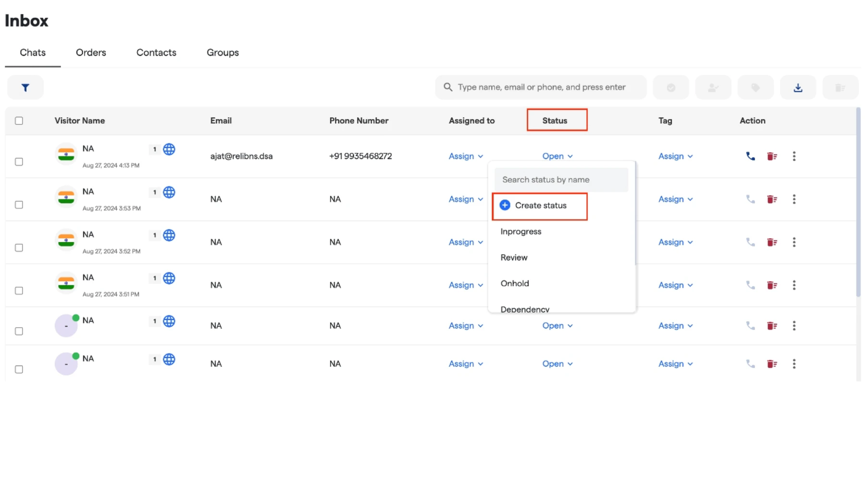Open the filter funnel button

click(25, 87)
